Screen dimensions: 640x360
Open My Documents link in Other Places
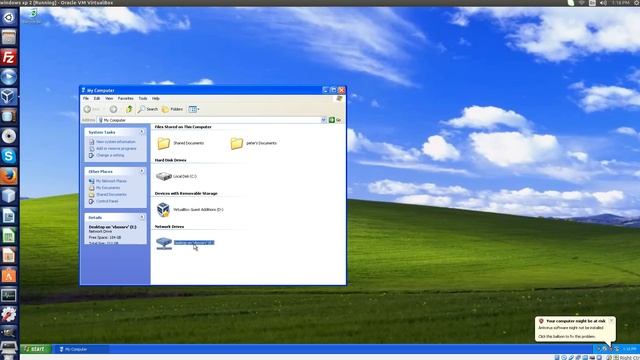point(108,188)
